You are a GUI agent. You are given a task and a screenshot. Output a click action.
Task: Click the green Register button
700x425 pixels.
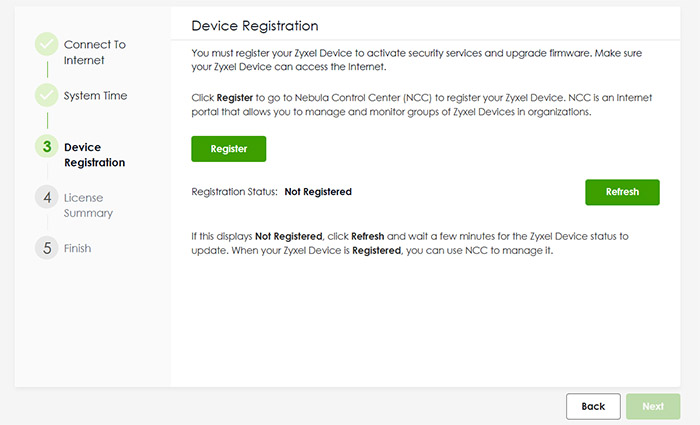coord(229,149)
